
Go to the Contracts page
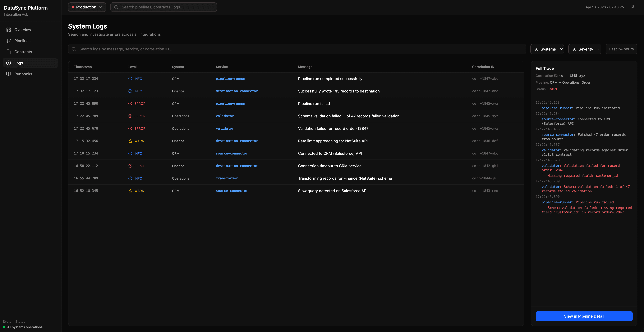[30, 52]
